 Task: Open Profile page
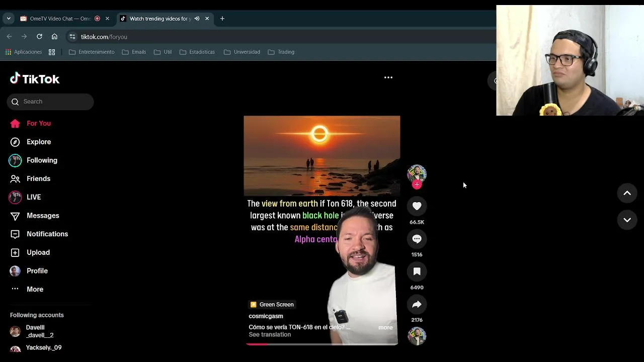pos(29,271)
